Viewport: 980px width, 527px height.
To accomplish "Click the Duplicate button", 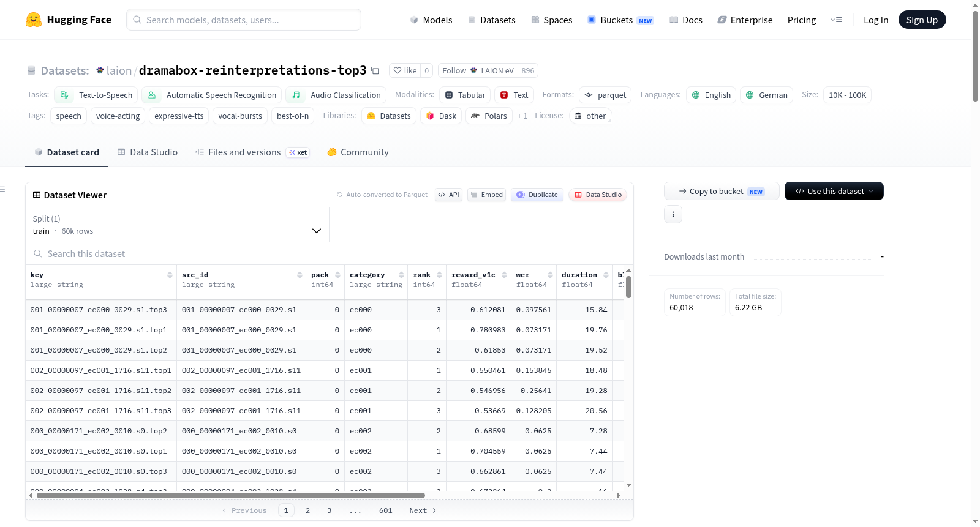I will [x=537, y=195].
